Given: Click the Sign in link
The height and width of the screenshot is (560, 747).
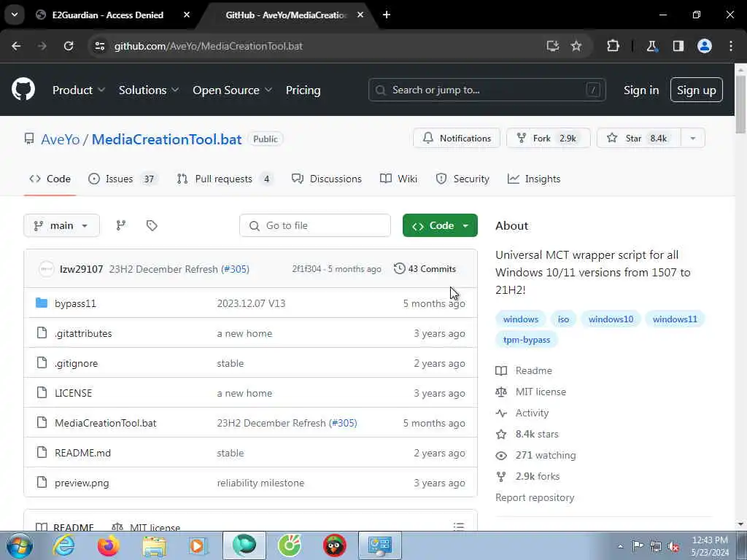Looking at the screenshot, I should pos(640,90).
